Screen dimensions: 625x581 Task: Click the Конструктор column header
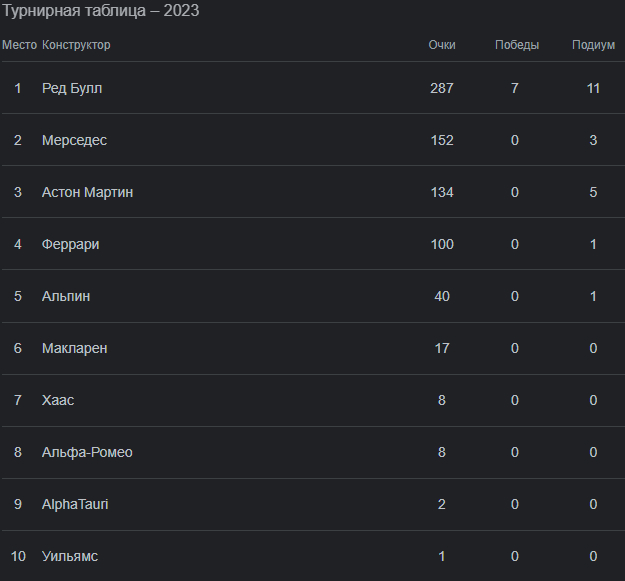(76, 45)
